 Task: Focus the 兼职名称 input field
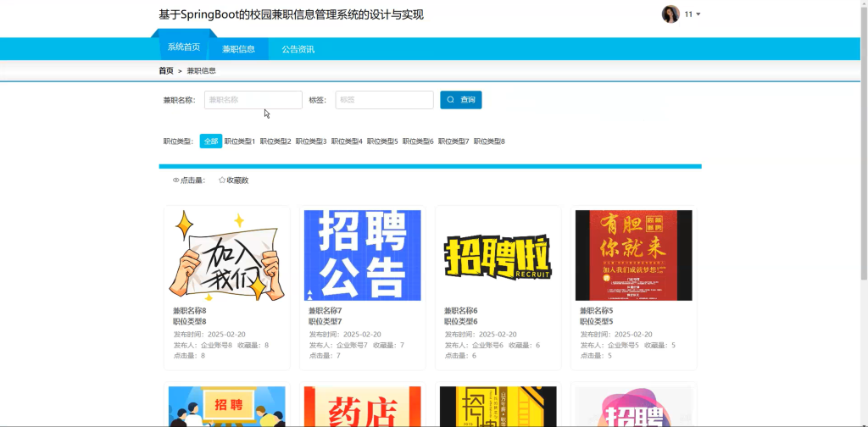[x=253, y=100]
